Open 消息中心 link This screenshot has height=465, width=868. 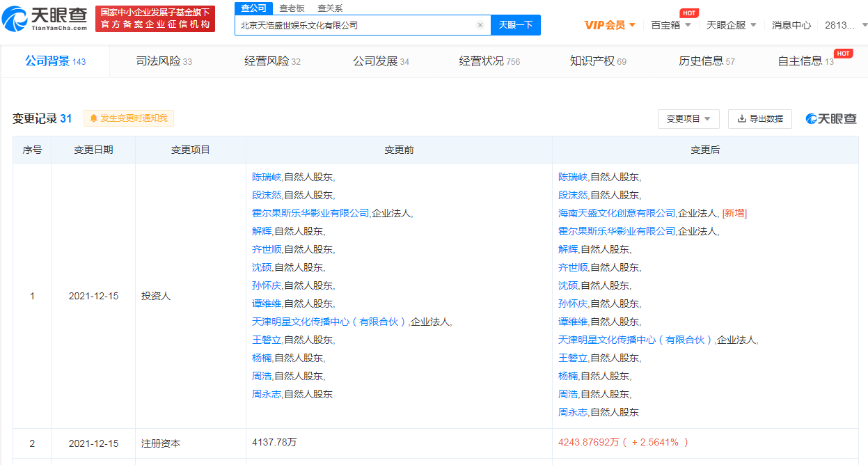[x=791, y=25]
